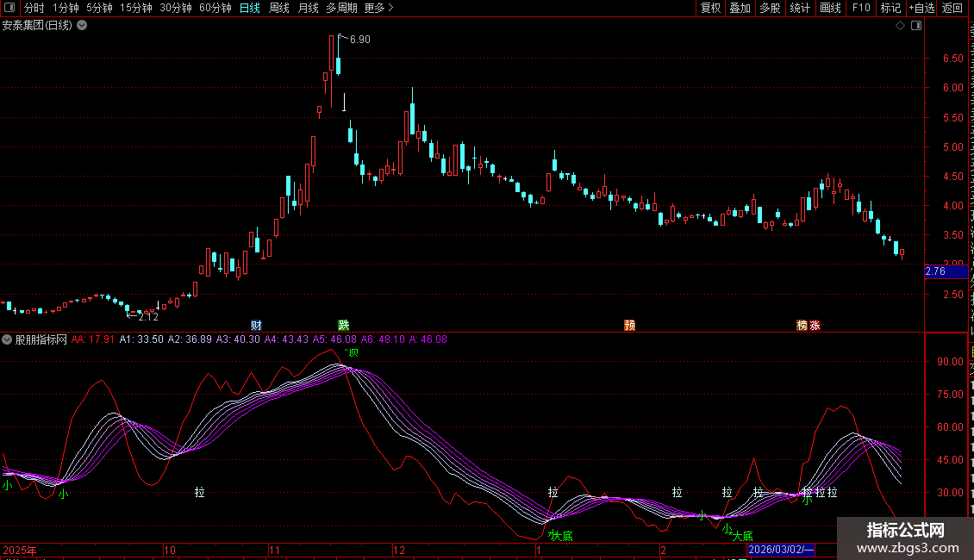The width and height of the screenshot is (974, 560).
Task: Click the red 涨 event marker
Action: (815, 326)
